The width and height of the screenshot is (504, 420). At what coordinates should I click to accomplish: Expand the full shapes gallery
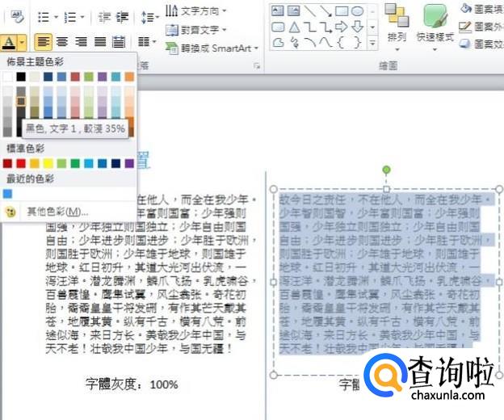tap(372, 43)
